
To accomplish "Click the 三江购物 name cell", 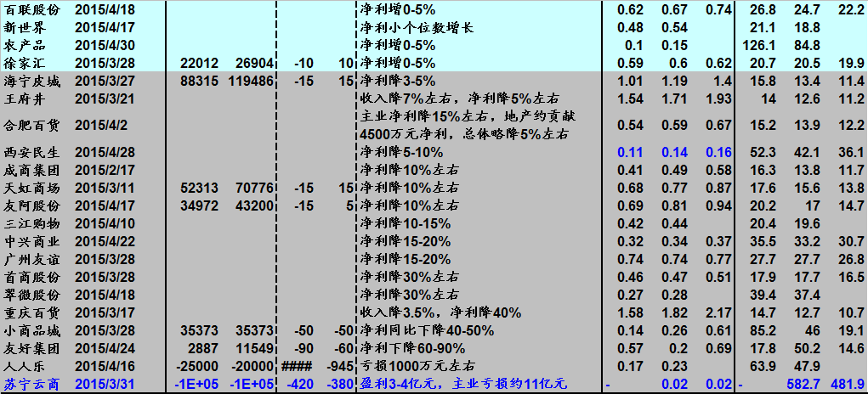I will click(x=31, y=223).
